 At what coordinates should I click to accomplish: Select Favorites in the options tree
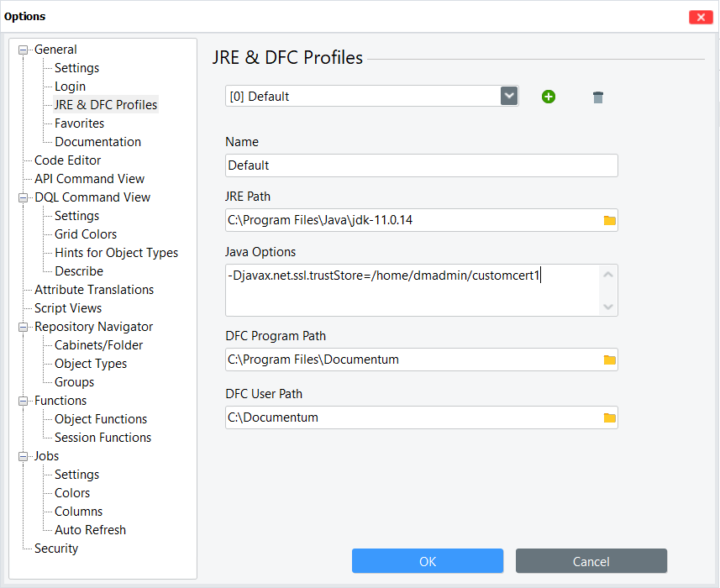(79, 123)
